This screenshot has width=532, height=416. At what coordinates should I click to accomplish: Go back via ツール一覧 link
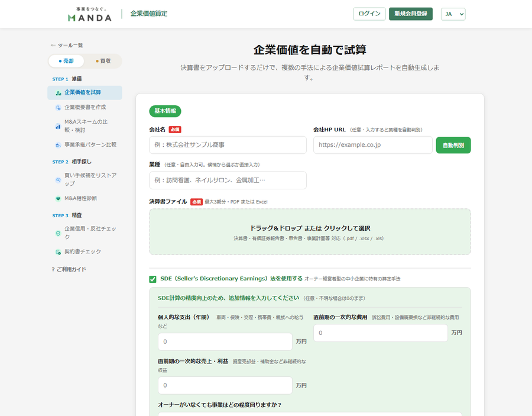67,46
